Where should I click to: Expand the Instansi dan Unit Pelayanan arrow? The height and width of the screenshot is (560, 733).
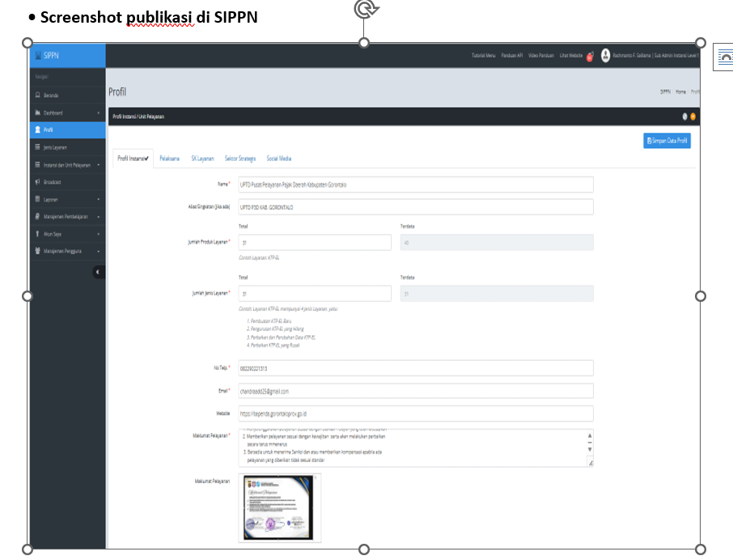pyautogui.click(x=98, y=164)
